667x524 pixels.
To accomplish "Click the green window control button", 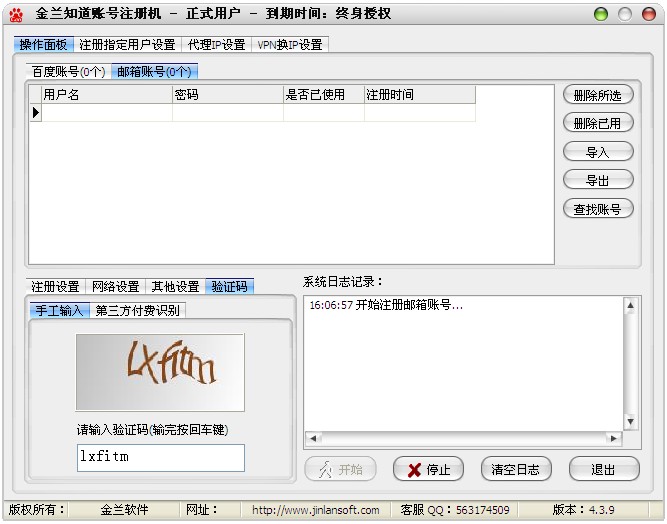I will pos(601,14).
